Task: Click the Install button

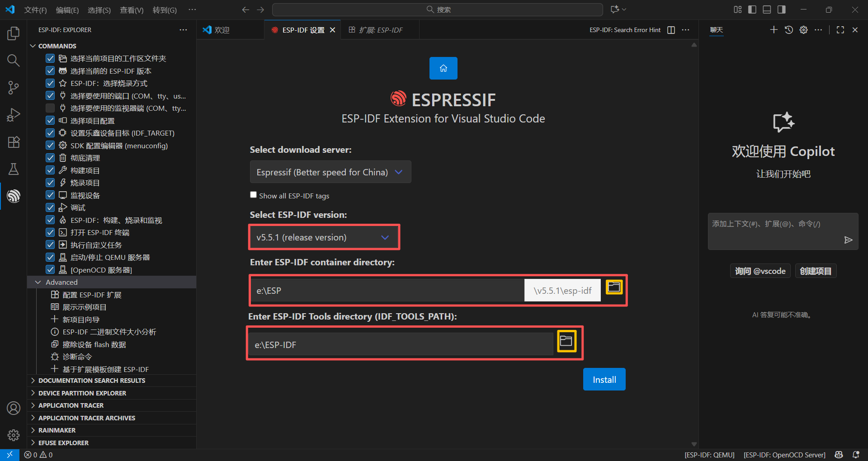Action: [x=604, y=379]
